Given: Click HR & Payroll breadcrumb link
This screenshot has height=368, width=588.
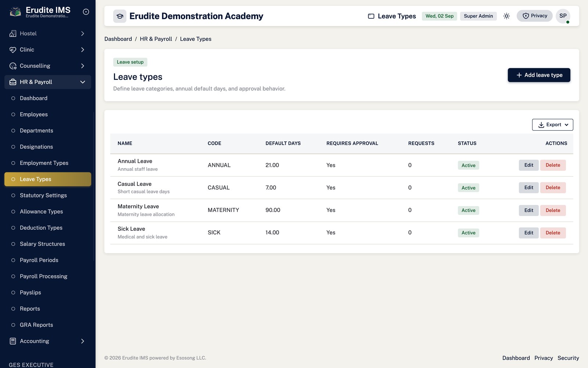Looking at the screenshot, I should [156, 39].
